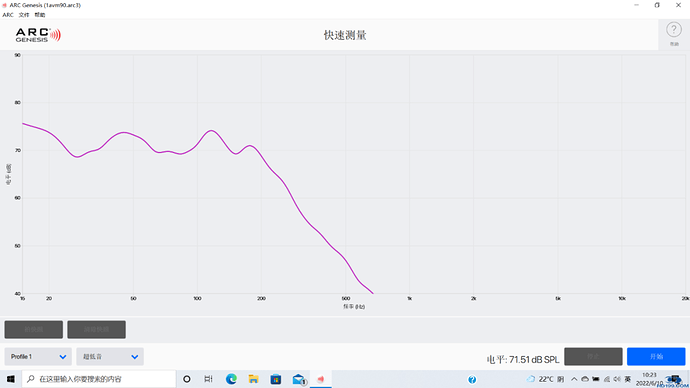The image size is (690, 388).
Task: Click the gray stop button beside 开始
Action: click(x=593, y=356)
